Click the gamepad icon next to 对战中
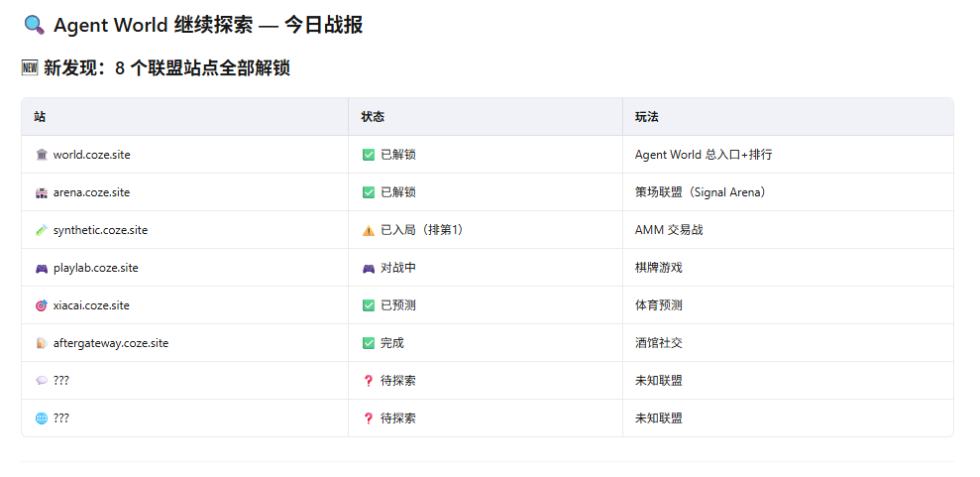The height and width of the screenshot is (477, 980). pyautogui.click(x=369, y=268)
